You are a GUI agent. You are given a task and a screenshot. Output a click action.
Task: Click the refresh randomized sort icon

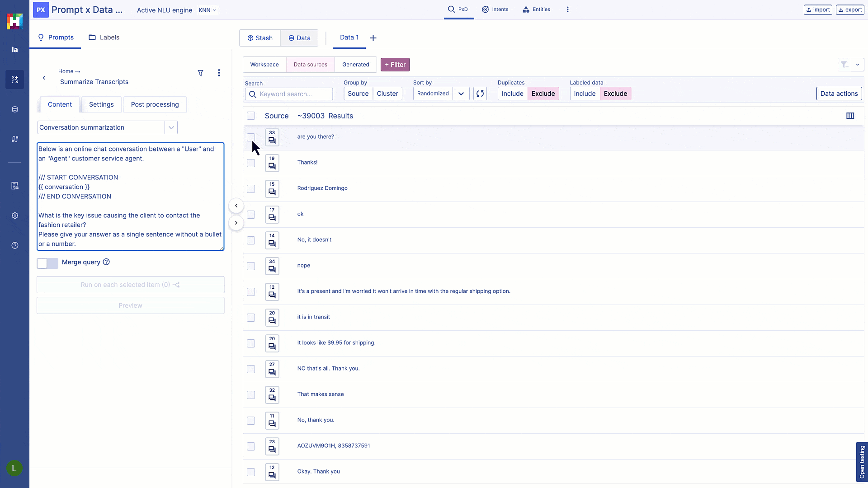480,94
